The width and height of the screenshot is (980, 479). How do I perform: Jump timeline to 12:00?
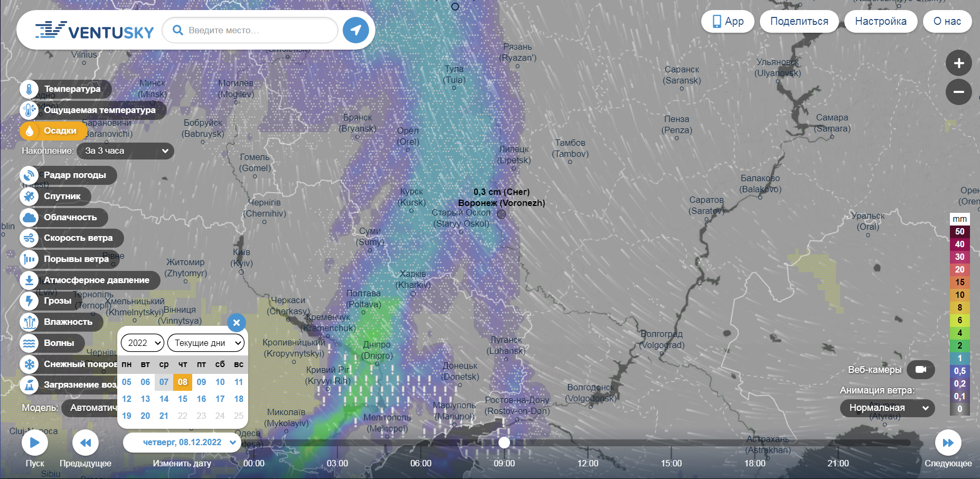click(x=588, y=463)
